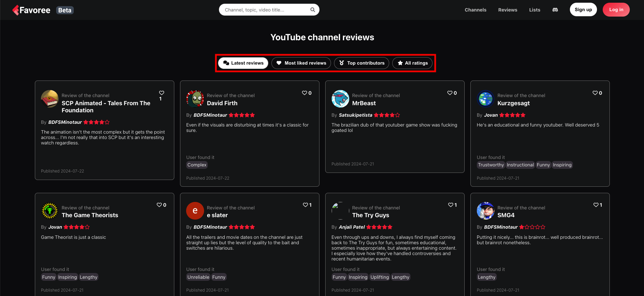The image size is (644, 296).
Task: Open Channels in the top navigation
Action: 475,10
